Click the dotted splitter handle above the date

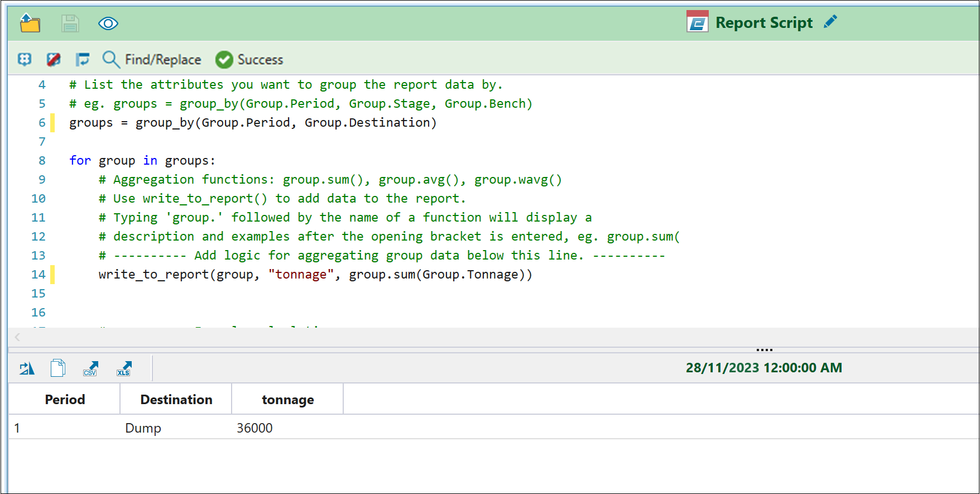[764, 350]
